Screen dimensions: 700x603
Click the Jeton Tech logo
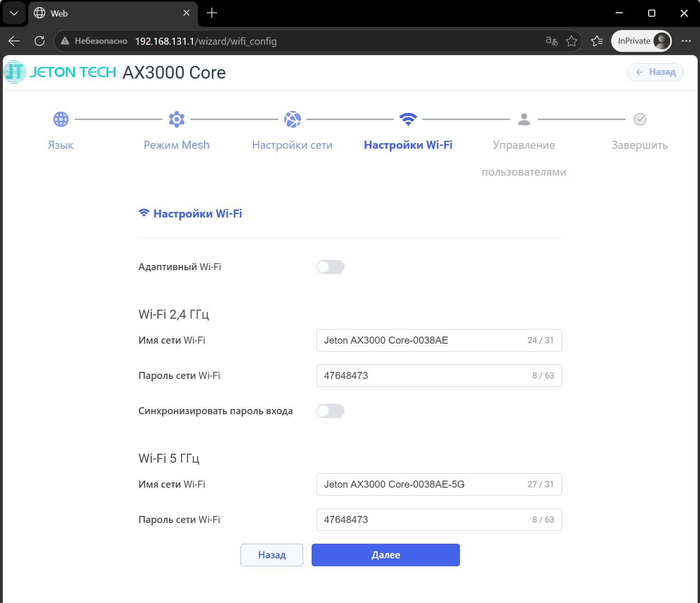60,72
